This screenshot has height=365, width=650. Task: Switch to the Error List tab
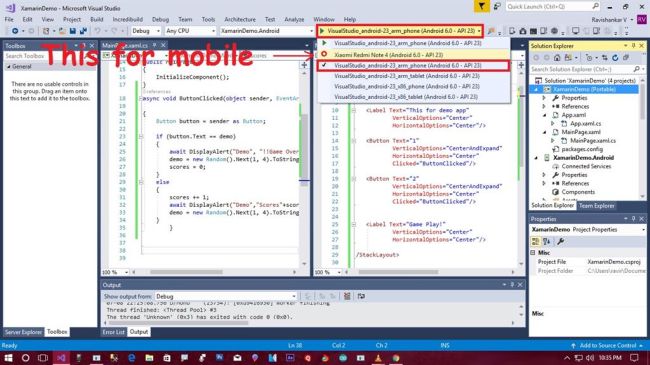[x=114, y=332]
